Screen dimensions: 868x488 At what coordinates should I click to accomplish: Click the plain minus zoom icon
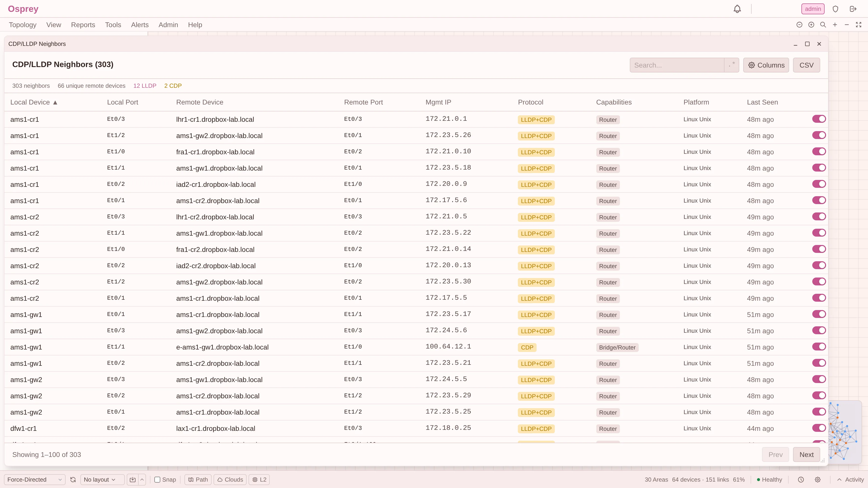tap(847, 25)
